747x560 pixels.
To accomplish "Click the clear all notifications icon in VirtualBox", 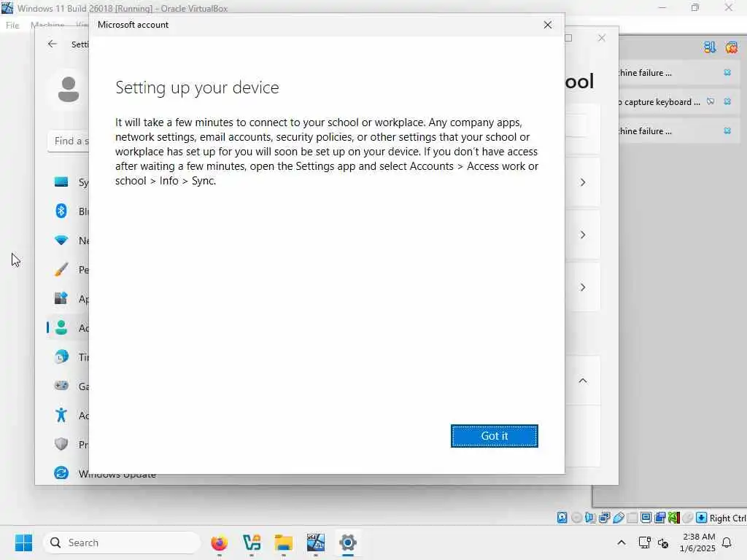I will point(731,47).
